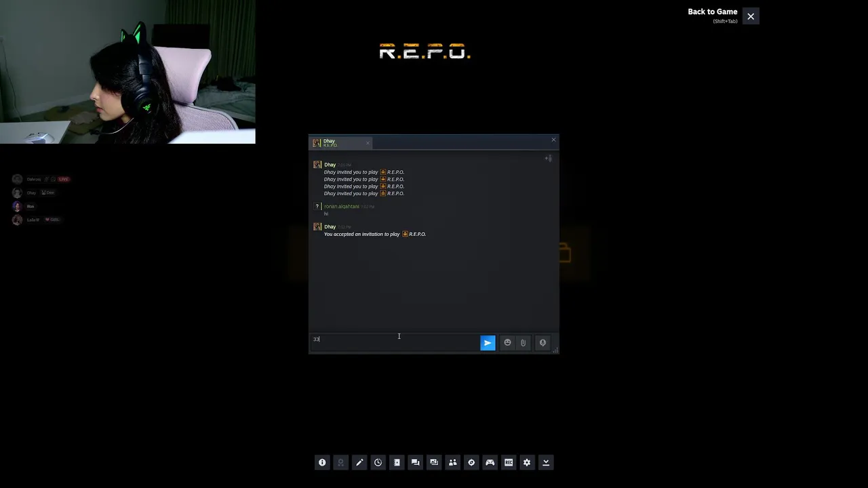This screenshot has width=868, height=488.
Task: Click Back to Game
Action: (x=712, y=12)
